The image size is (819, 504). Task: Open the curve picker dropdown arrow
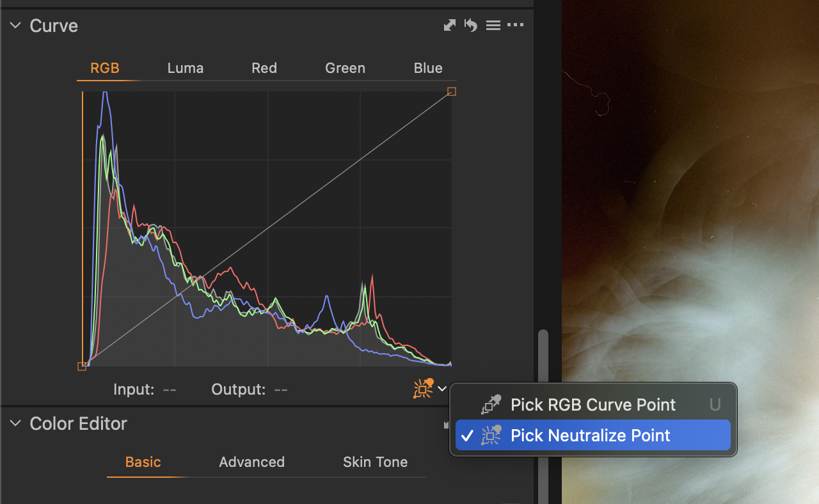442,389
